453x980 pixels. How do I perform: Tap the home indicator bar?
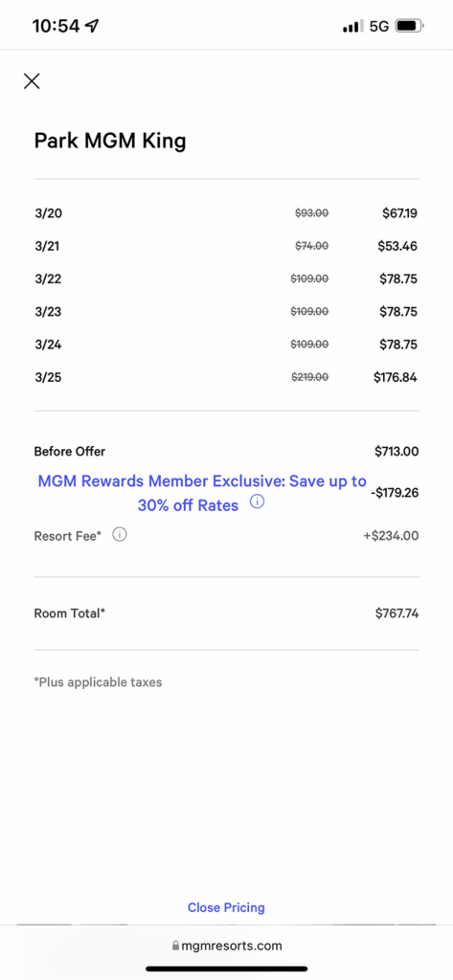click(226, 969)
